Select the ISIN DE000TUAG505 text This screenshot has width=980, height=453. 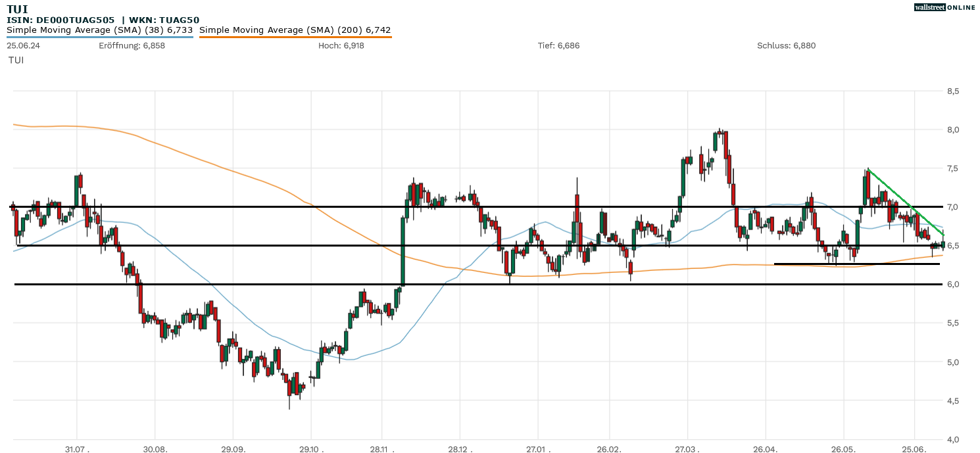[61, 20]
